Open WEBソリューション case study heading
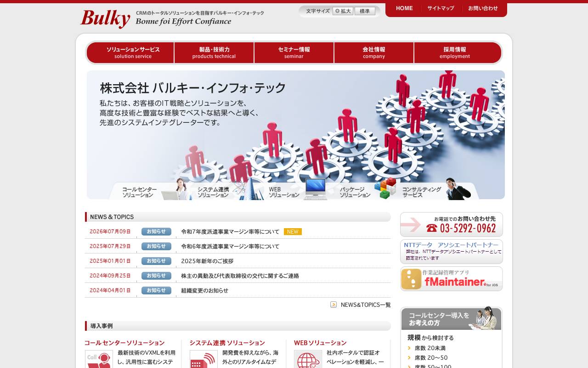 (x=320, y=343)
